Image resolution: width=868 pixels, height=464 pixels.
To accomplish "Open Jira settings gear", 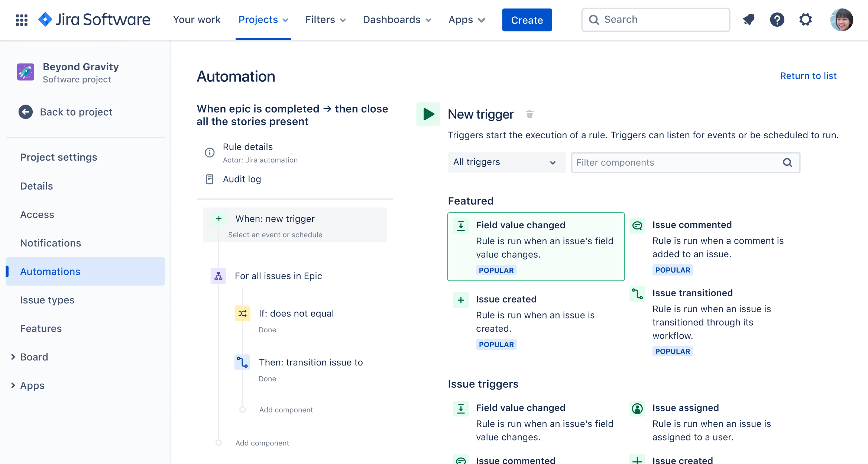I will pos(805,20).
